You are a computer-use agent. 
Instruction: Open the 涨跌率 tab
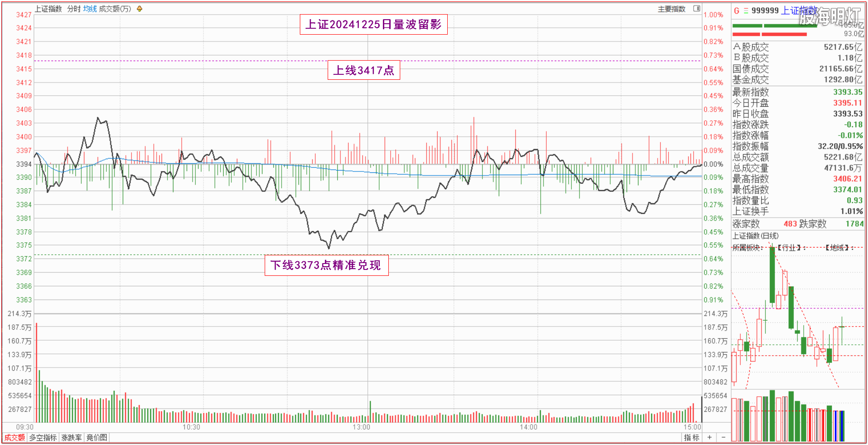[x=72, y=438]
